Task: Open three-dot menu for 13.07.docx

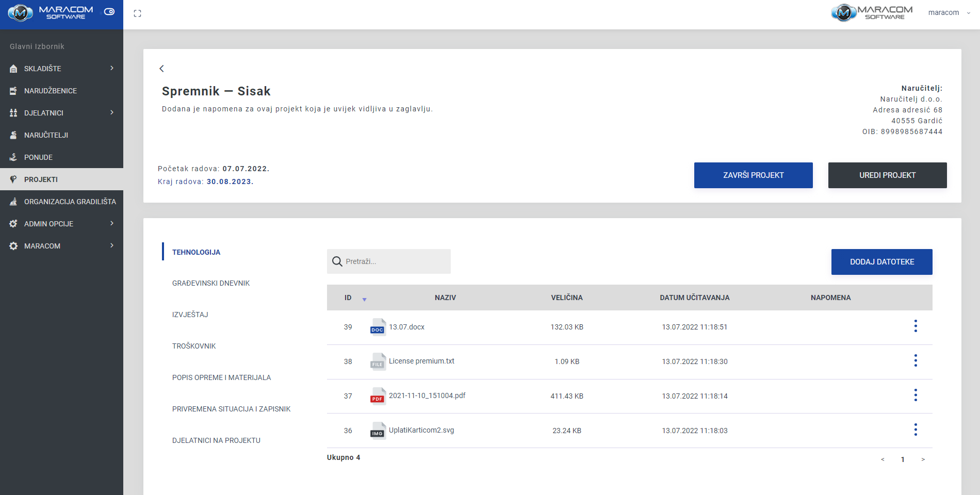Action: 915,326
